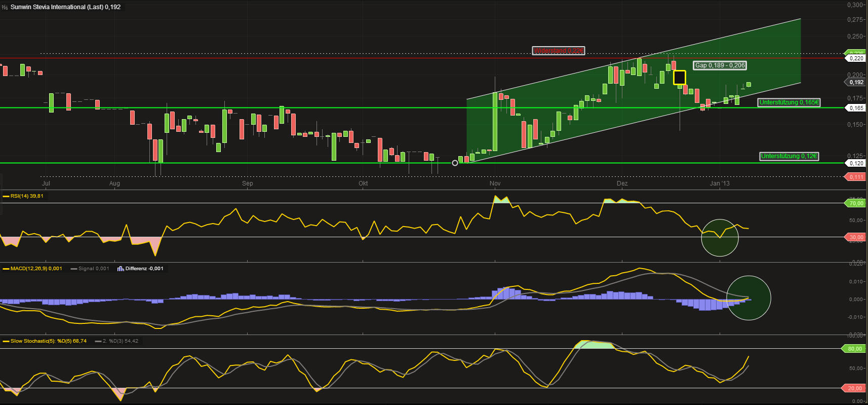Viewport: 868px width, 405px height.
Task: Click the Stochastic 20,00 level tag
Action: pyautogui.click(x=854, y=388)
